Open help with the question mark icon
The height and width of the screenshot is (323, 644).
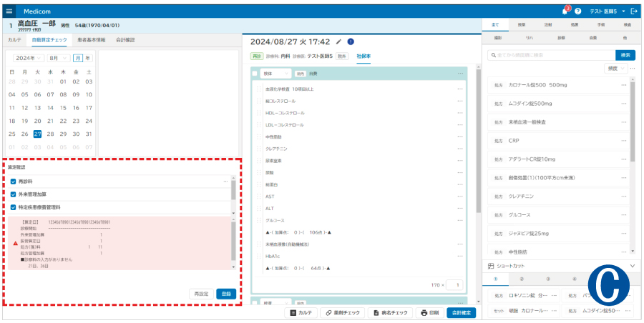point(577,11)
